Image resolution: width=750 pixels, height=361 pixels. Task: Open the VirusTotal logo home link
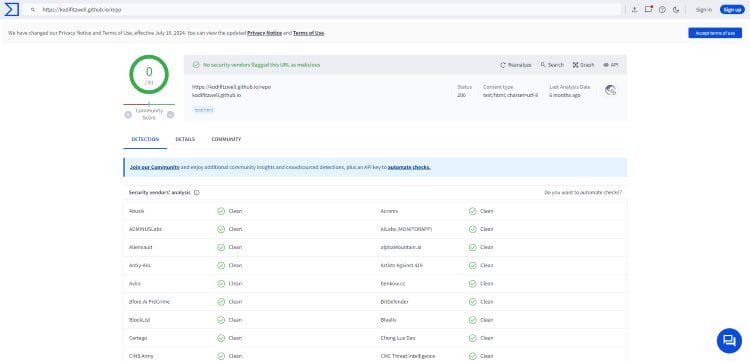pyautogui.click(x=11, y=9)
